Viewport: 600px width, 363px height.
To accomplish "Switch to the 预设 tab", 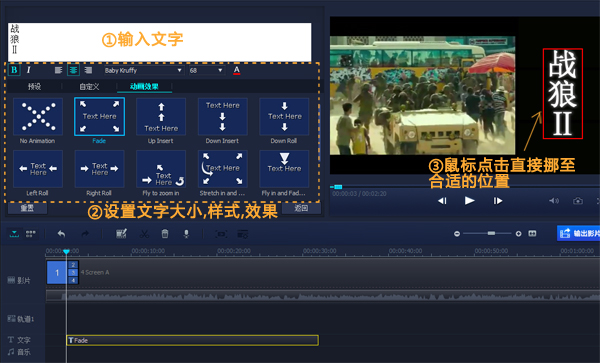I will [x=34, y=87].
